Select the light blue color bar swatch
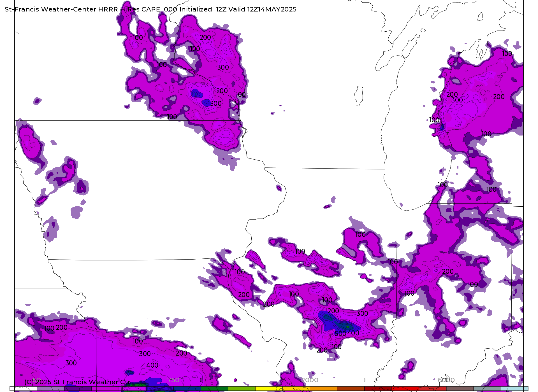The image size is (538, 392). (x=514, y=389)
